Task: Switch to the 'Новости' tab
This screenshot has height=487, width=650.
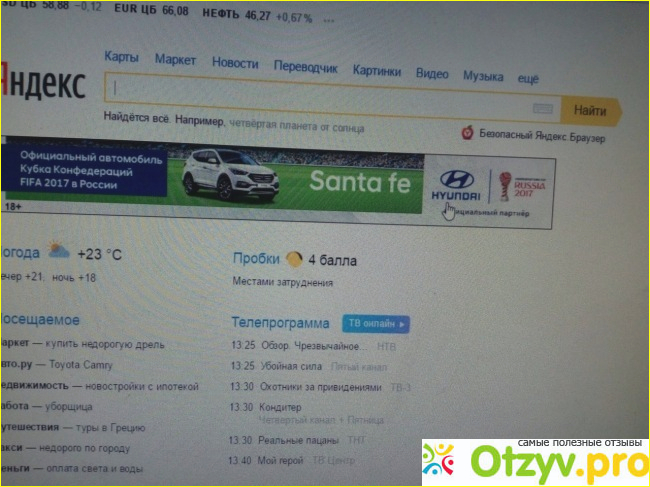Action: (x=235, y=62)
